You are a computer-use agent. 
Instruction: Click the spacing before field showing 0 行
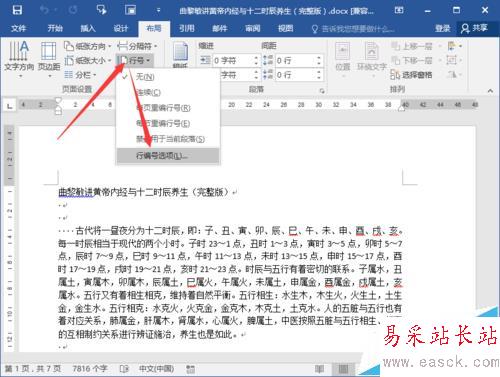[x=295, y=61]
